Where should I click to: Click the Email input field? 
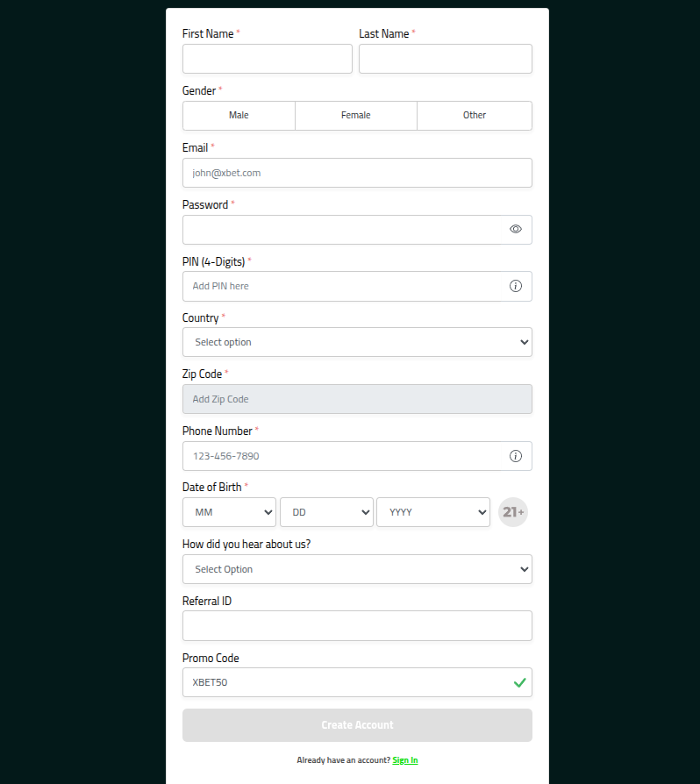point(357,173)
